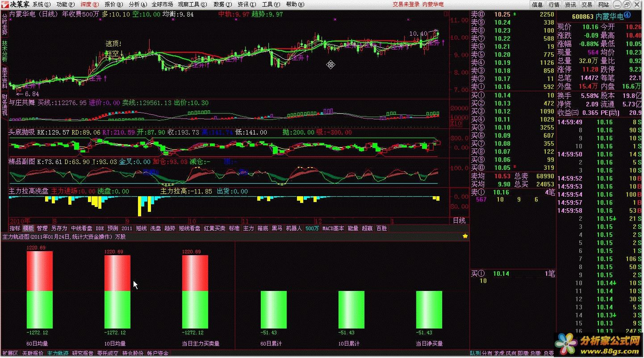Click the 交易 button at top right
Viewport: 644px width, 358px height.
587,4
